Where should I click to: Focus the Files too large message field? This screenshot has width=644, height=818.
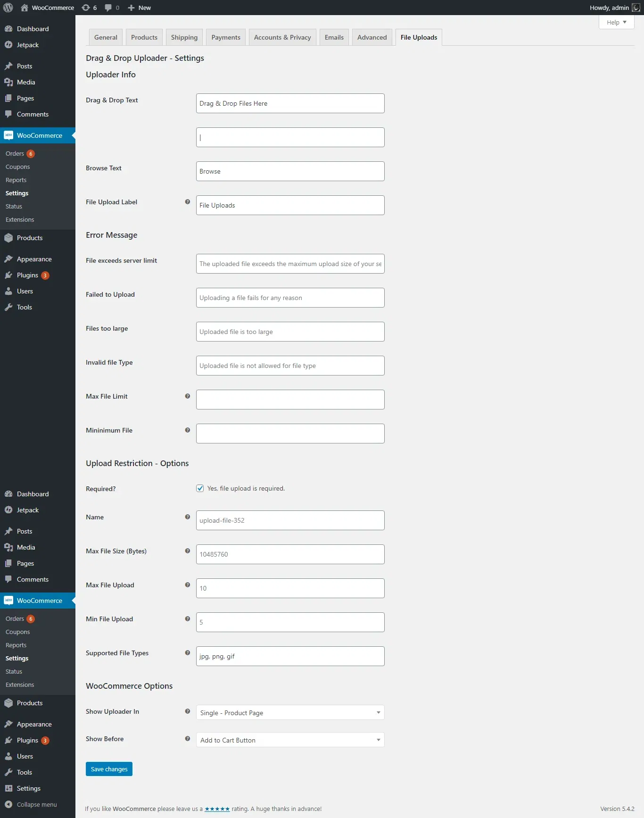[x=290, y=332]
